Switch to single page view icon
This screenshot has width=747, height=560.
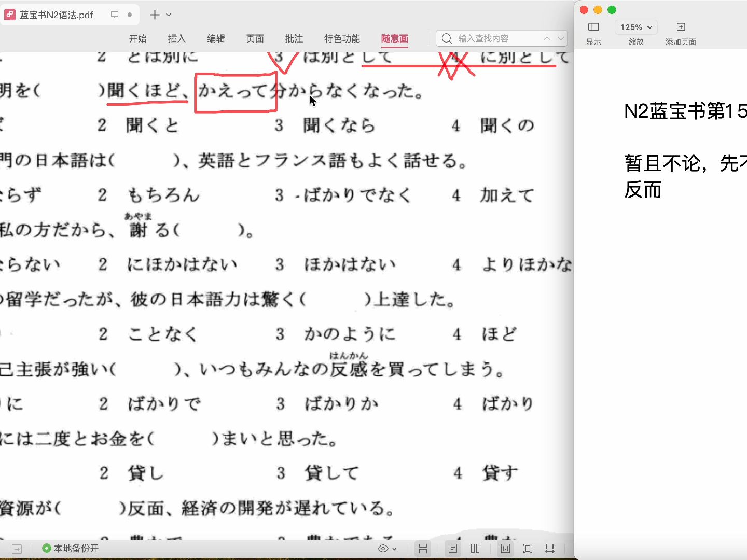[453, 549]
